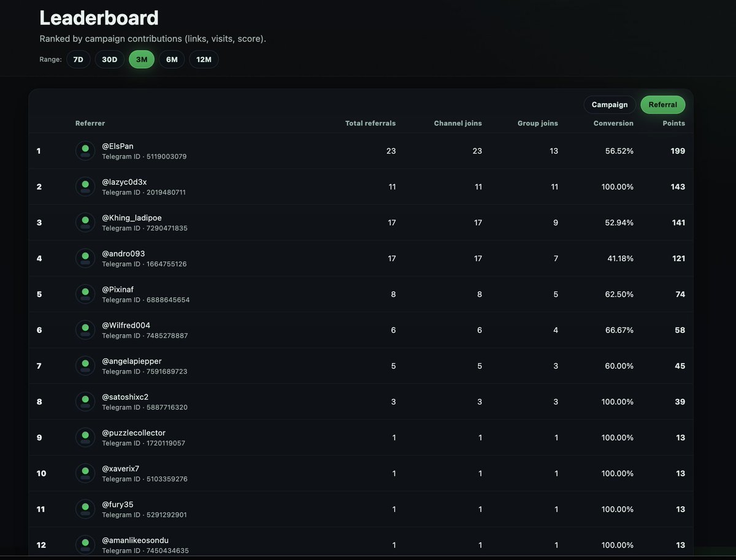This screenshot has width=736, height=560.
Task: Open the @satoshixc2 referrer name
Action: click(x=125, y=397)
